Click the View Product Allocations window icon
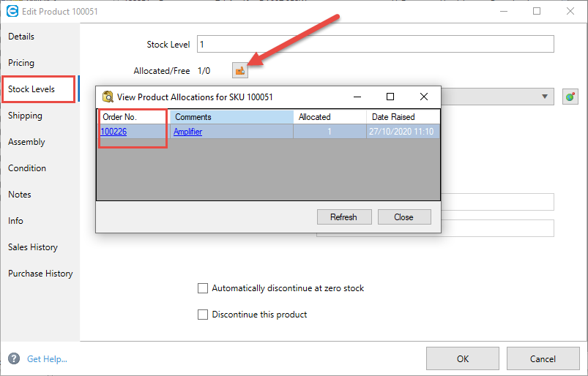This screenshot has width=588, height=376. [108, 97]
